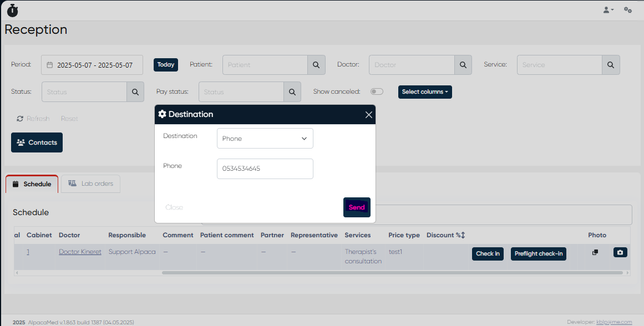Click the copy icon in Photo column
Image resolution: width=644 pixels, height=326 pixels.
coord(595,252)
